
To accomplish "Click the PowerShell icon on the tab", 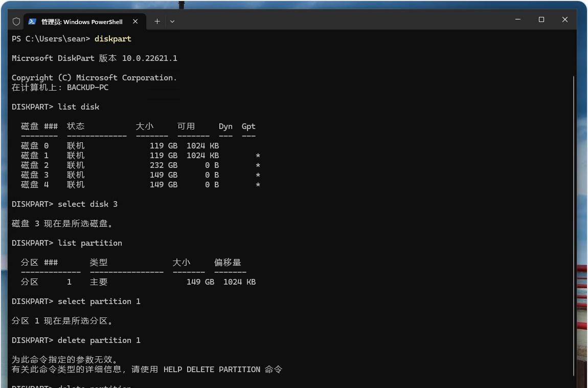I will (x=32, y=21).
